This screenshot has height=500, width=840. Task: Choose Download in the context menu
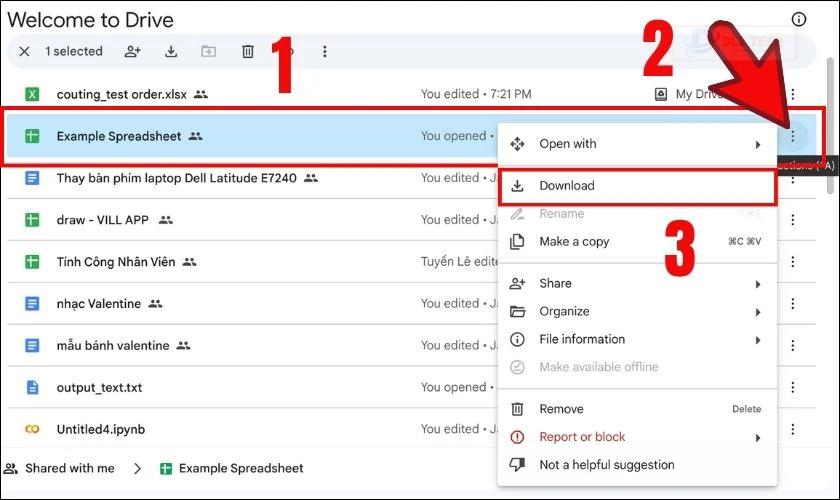(638, 186)
